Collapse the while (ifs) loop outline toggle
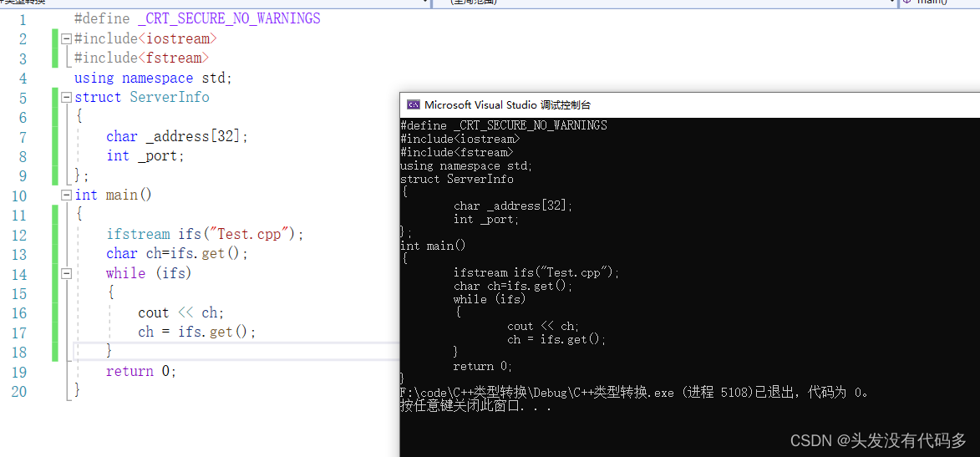The width and height of the screenshot is (980, 457). point(66,273)
